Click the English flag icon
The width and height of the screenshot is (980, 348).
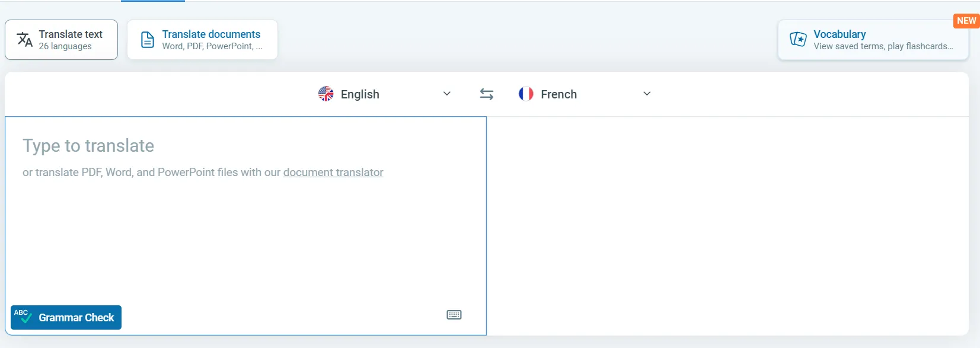pyautogui.click(x=326, y=94)
